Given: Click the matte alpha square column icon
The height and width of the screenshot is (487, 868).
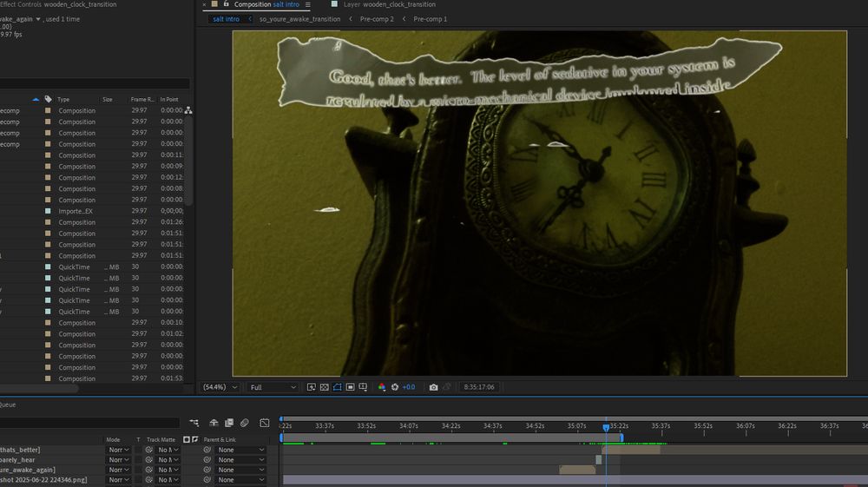Looking at the screenshot, I should point(187,439).
